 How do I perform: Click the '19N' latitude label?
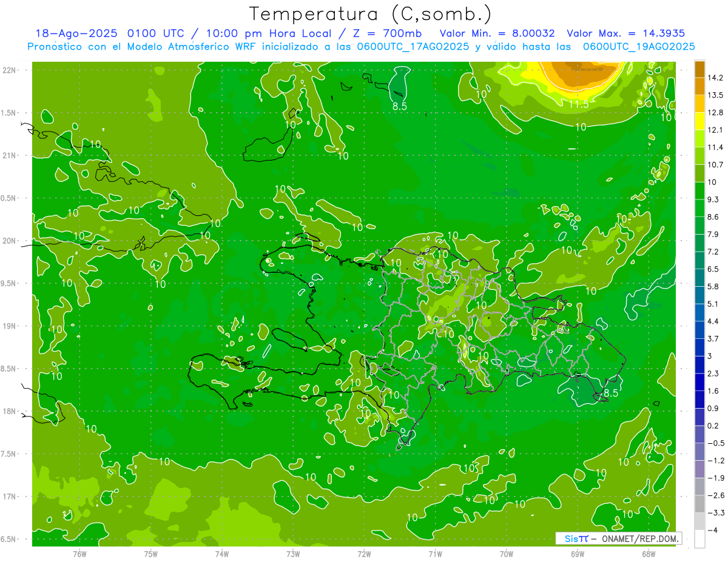10,326
